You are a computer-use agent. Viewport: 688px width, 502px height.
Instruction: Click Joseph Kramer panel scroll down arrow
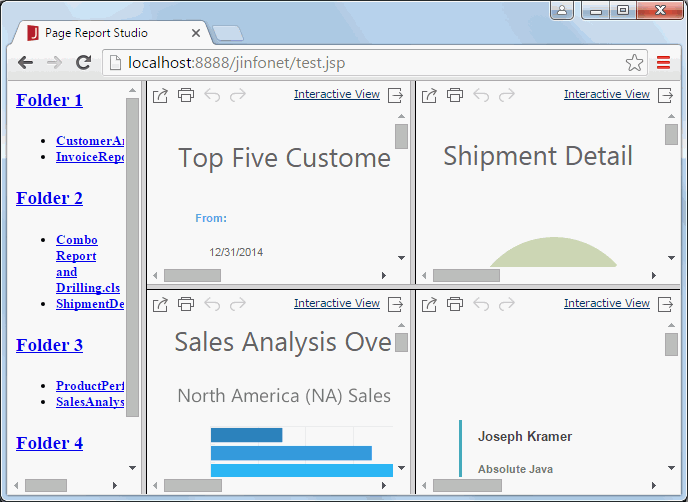tap(671, 468)
